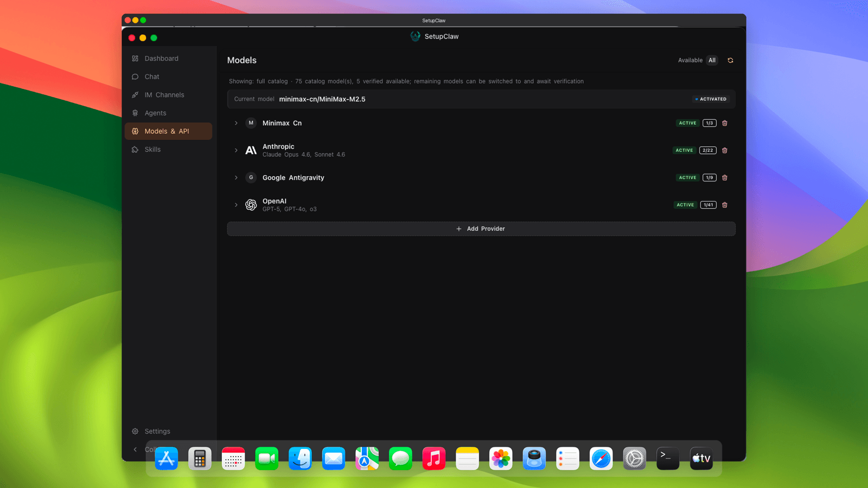The image size is (868, 488).
Task: Switch filter to All models
Action: (x=712, y=60)
